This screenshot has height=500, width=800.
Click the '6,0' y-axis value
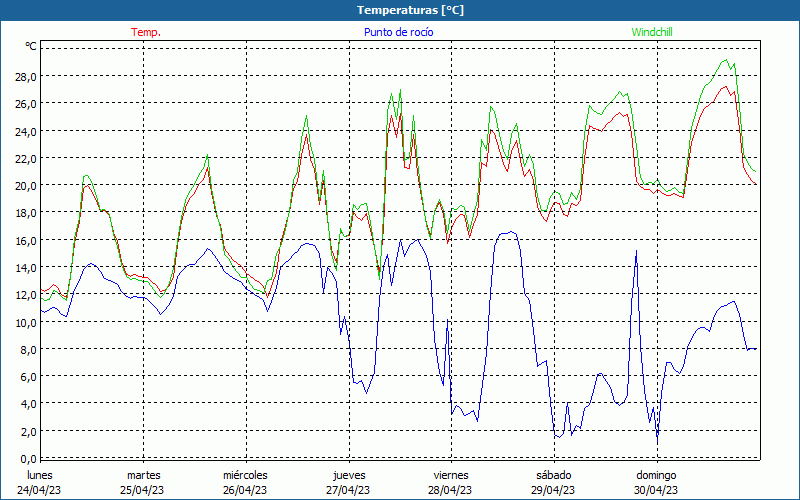[x=29, y=377]
